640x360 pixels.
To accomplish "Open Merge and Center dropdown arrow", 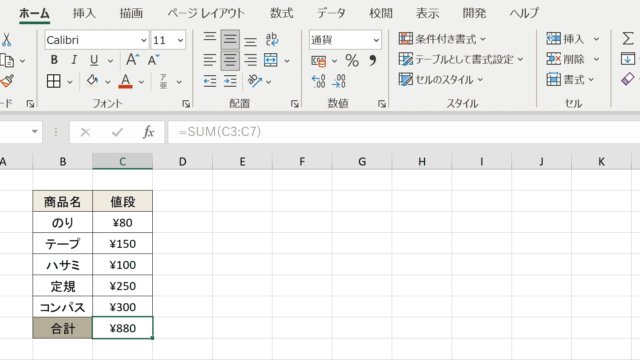I will (x=287, y=61).
